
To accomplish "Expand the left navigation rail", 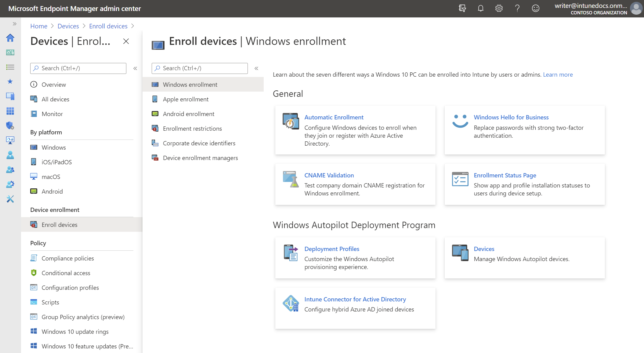I will pyautogui.click(x=14, y=24).
